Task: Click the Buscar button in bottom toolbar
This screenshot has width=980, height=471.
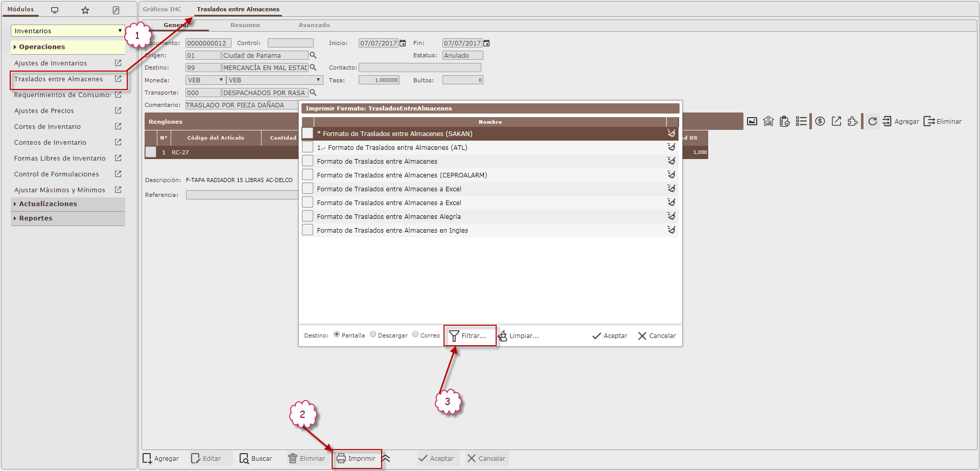Action: click(256, 458)
